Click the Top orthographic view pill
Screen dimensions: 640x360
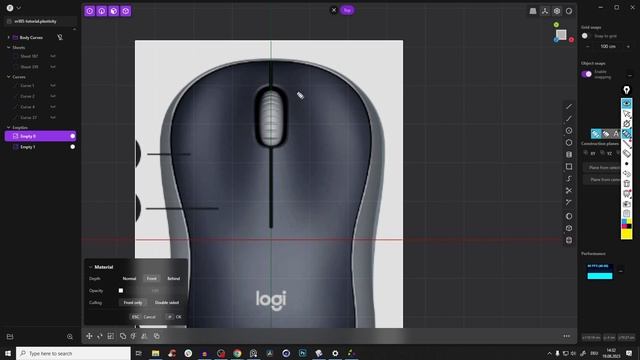pos(347,10)
